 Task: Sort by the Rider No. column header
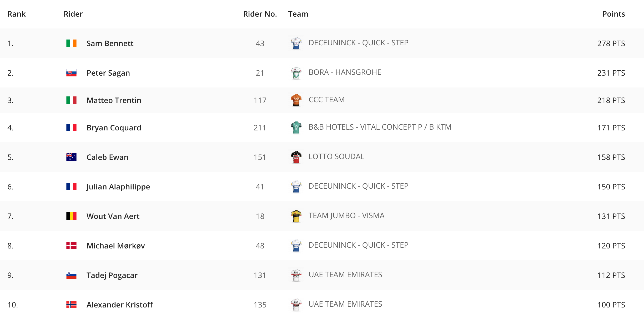260,14
